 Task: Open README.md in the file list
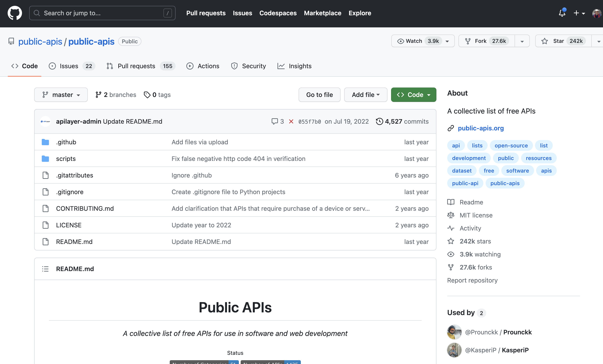pos(74,242)
